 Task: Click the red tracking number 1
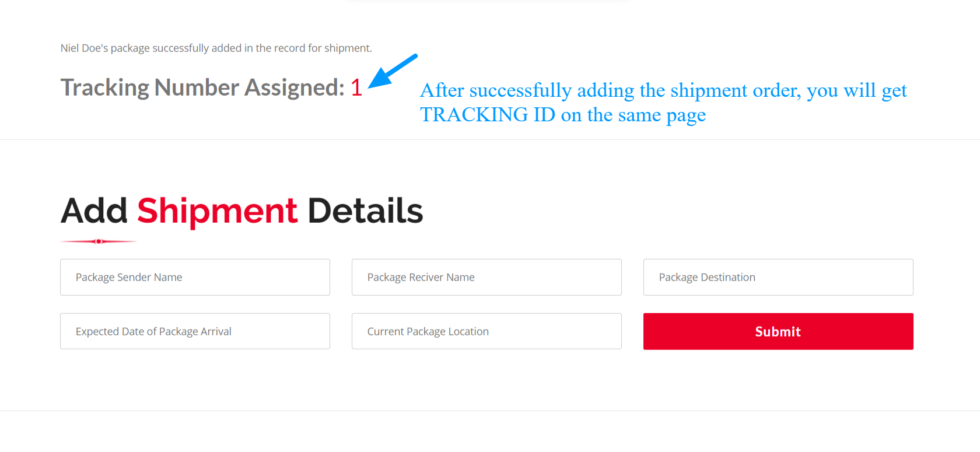356,87
